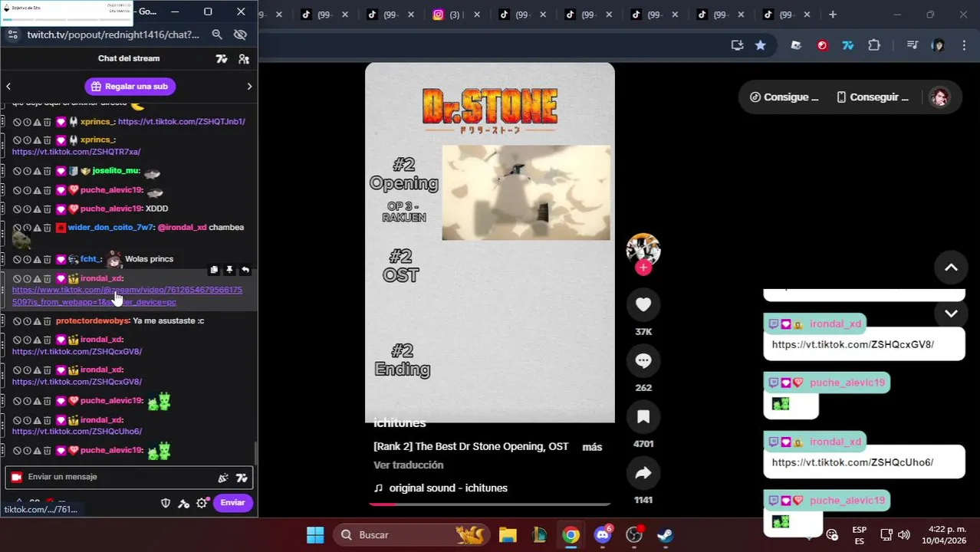Delete the fcht_ 'Wolas princs' message
980x552 pixels.
(x=47, y=259)
